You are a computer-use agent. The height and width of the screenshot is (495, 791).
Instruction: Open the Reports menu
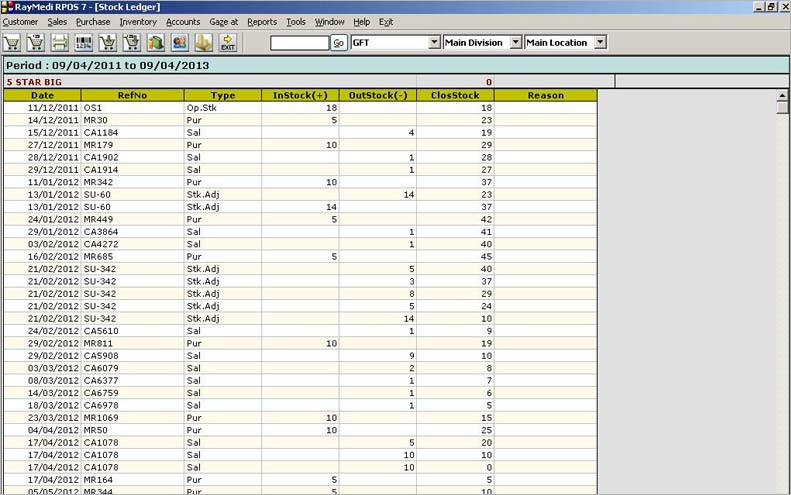point(262,22)
